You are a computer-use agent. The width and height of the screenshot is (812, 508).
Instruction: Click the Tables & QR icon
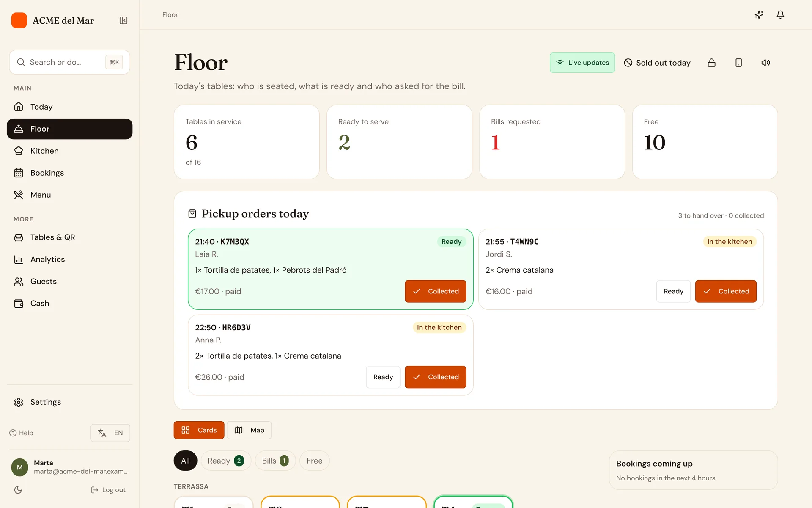click(x=19, y=237)
